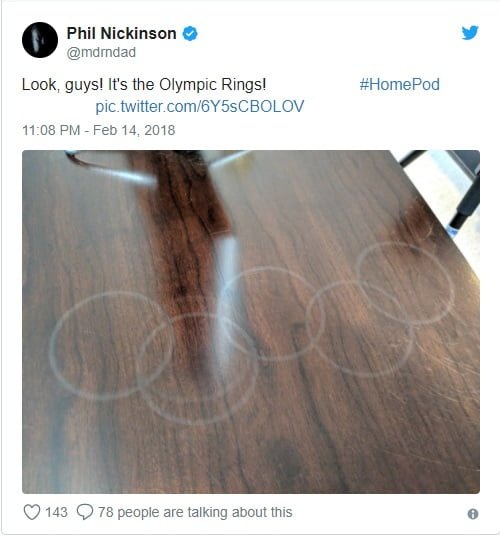Click the rightmost white ring in the photo
The height and width of the screenshot is (537, 500).
tap(405, 283)
